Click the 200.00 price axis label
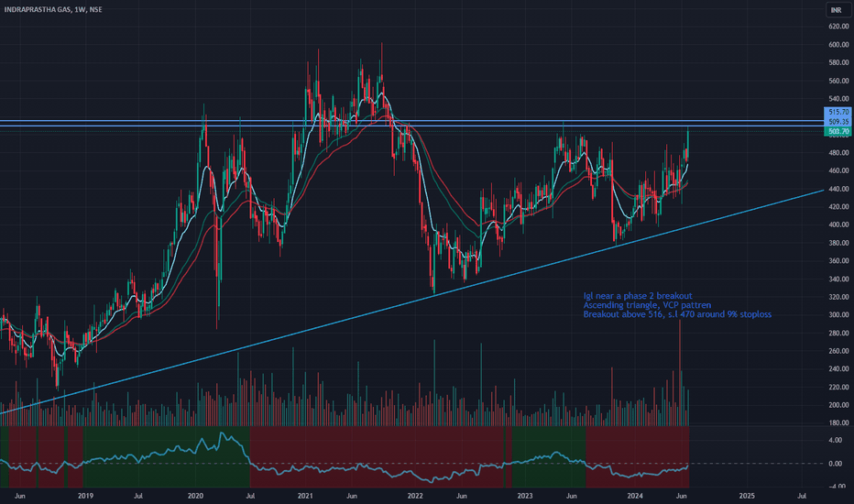The image size is (854, 504). pyautogui.click(x=838, y=405)
